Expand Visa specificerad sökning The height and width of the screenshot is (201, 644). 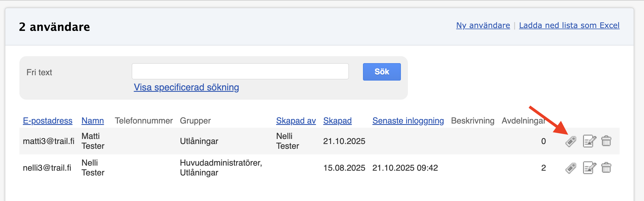[186, 87]
